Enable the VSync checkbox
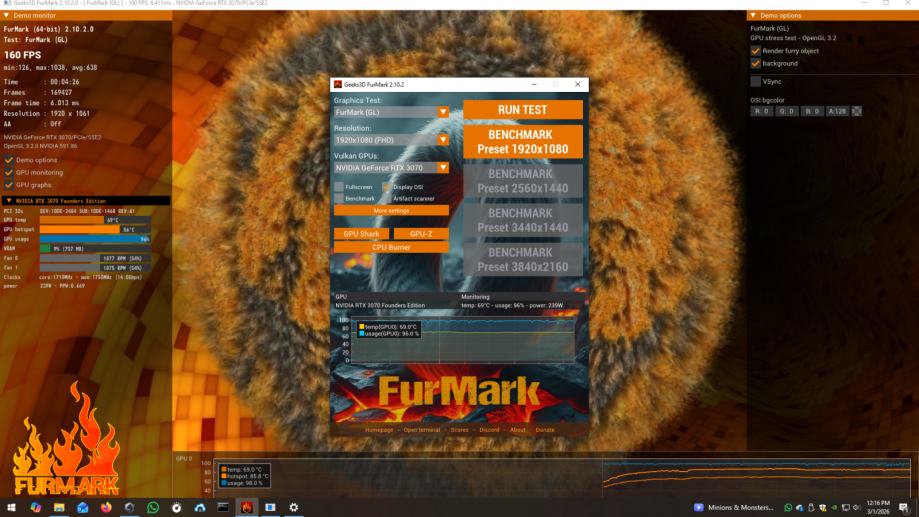 (x=755, y=81)
